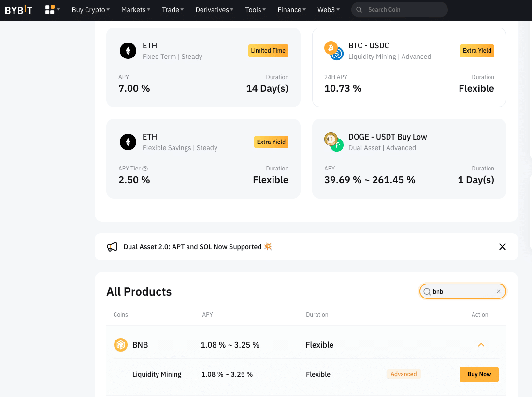532x397 pixels.
Task: Click the Bybit logo
Action: click(x=19, y=10)
